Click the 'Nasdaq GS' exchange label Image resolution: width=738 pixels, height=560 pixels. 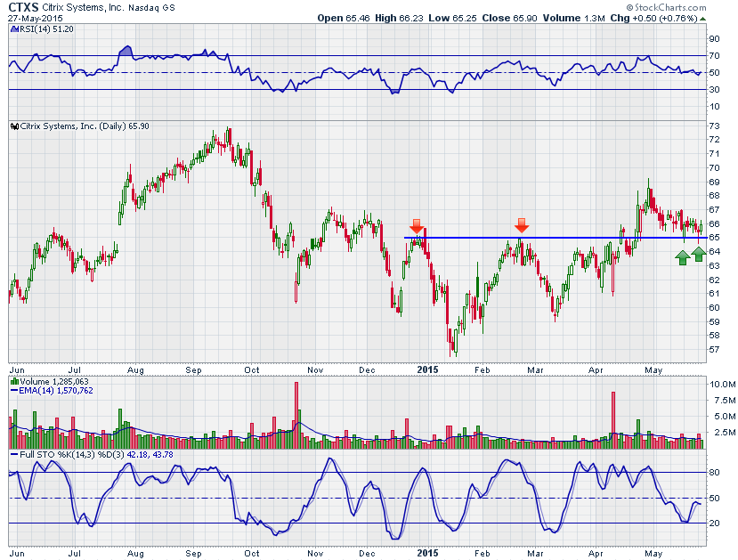(151, 8)
